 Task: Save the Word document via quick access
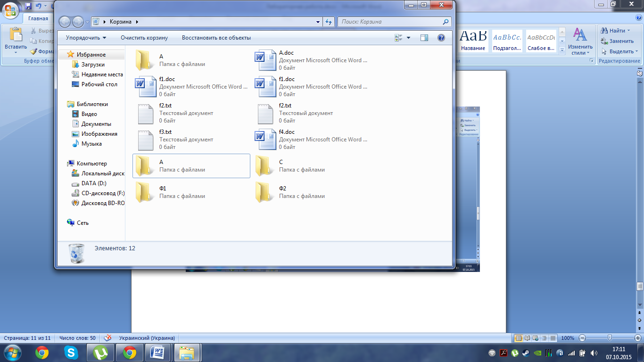(29, 6)
